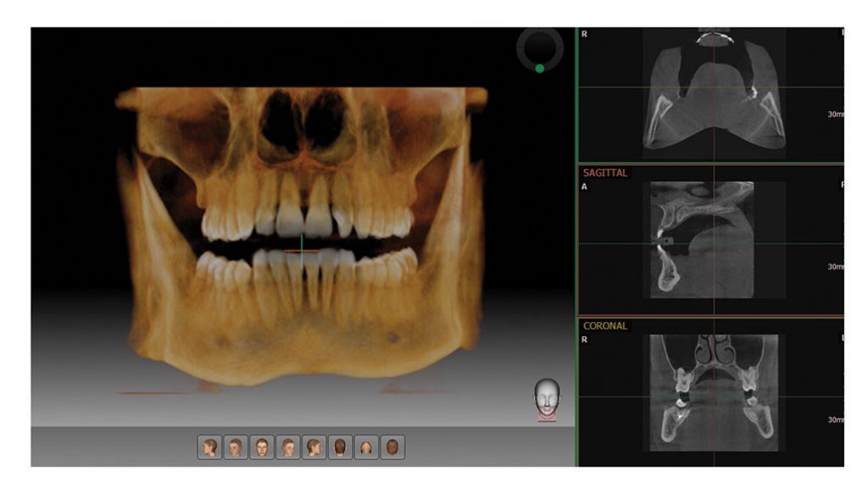
Task: Pick the second head preset, three-quarter left view
Action: pyautogui.click(x=236, y=447)
